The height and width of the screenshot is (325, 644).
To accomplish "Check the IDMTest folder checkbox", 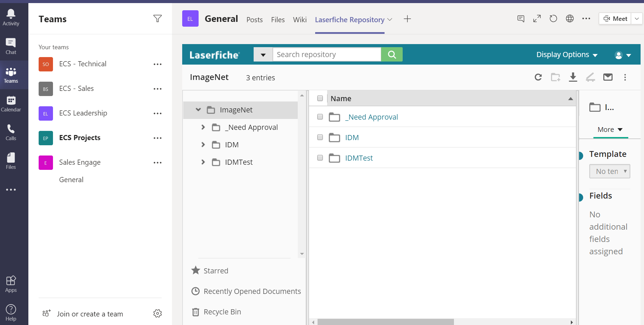I will [x=320, y=158].
